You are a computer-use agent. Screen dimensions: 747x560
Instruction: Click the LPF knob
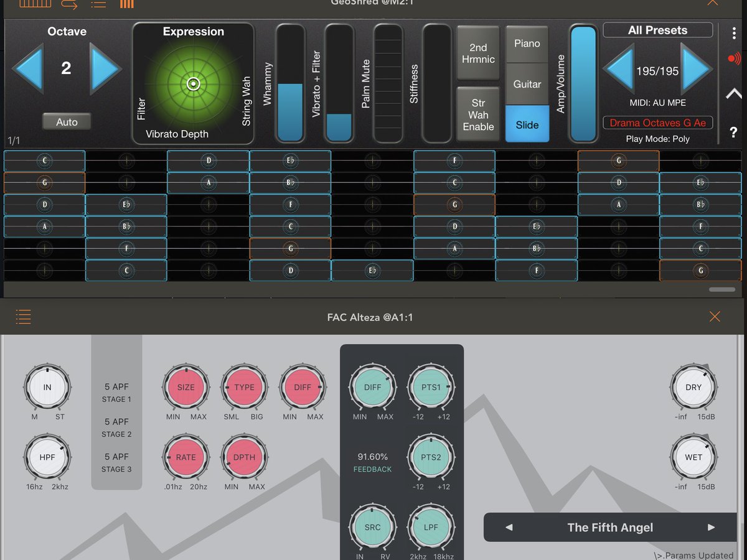click(431, 527)
